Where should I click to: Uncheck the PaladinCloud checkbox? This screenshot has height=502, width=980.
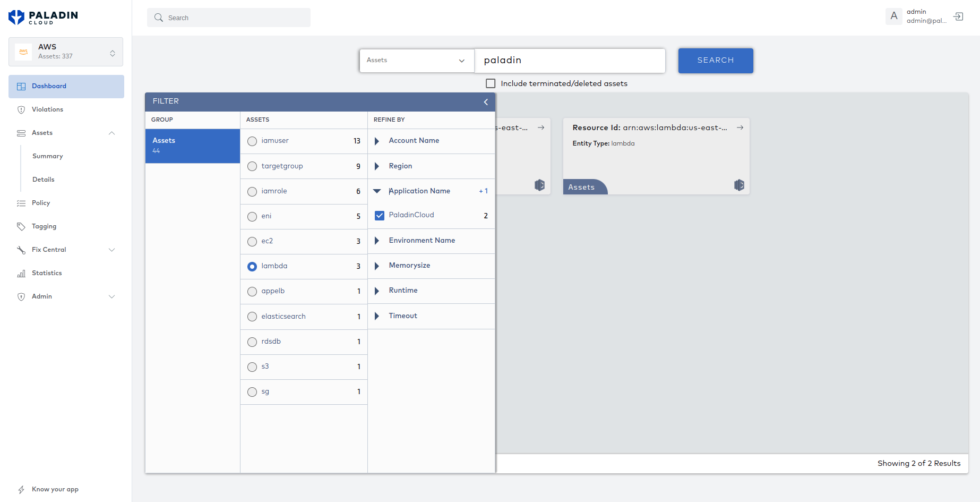[380, 216]
